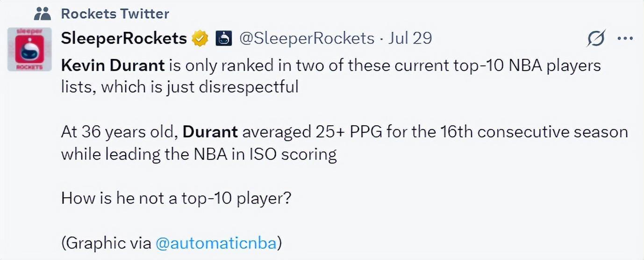The height and width of the screenshot is (260, 644).
Task: Click the 'How is he not a top-10 player?' line
Action: pyautogui.click(x=177, y=198)
